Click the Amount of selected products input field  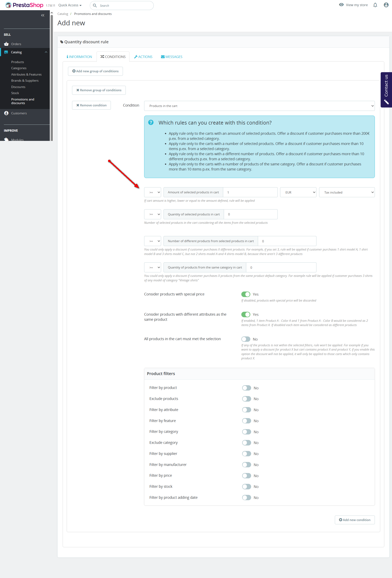tap(250, 193)
